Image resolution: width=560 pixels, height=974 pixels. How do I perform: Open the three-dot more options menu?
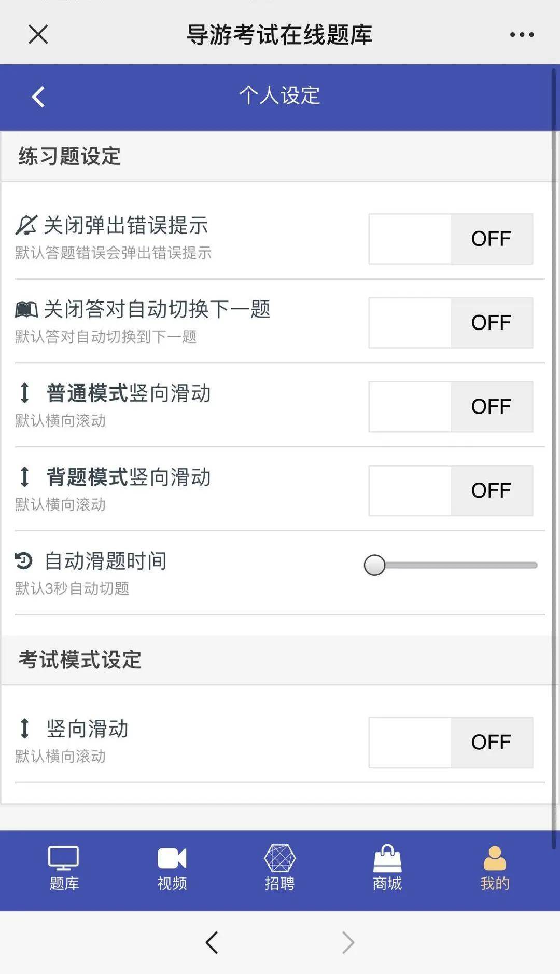point(522,35)
